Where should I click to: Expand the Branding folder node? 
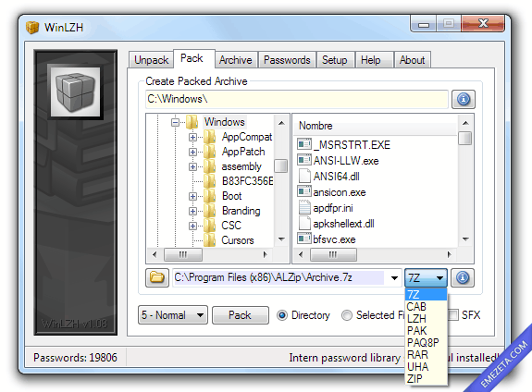click(x=192, y=212)
